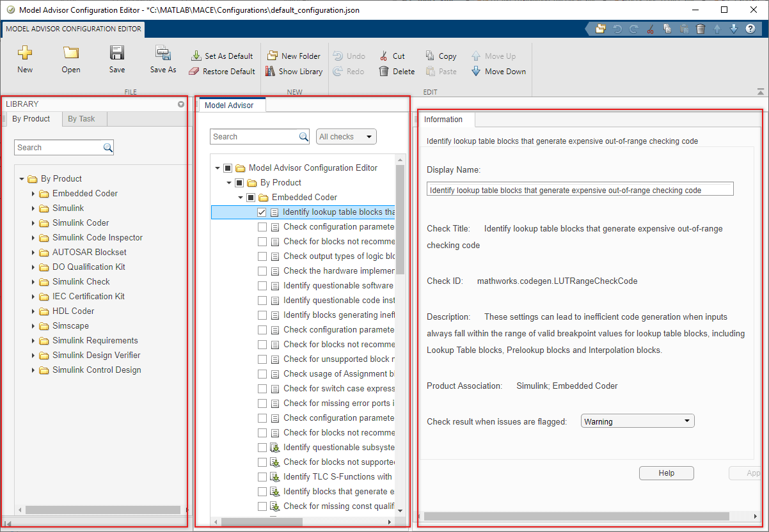Toggle the By Product folder checkbox in Model Advisor tree
Image resolution: width=769 pixels, height=532 pixels.
point(239,183)
